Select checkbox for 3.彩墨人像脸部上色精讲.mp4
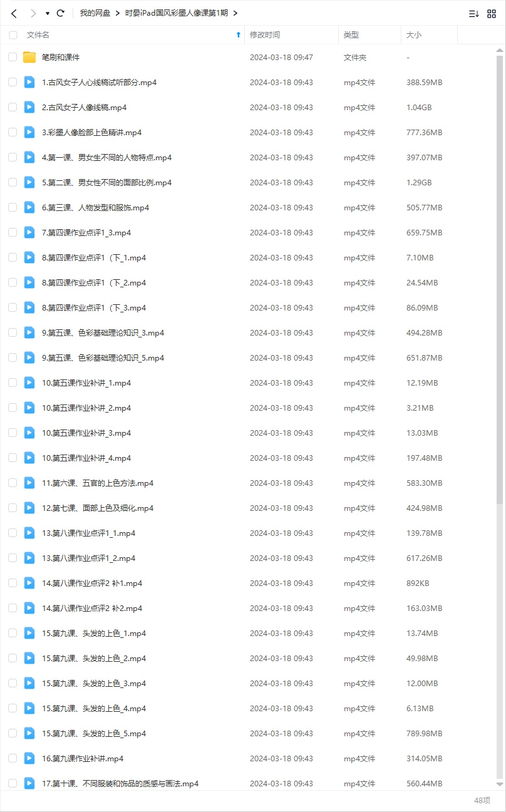This screenshot has width=506, height=812. [x=13, y=132]
